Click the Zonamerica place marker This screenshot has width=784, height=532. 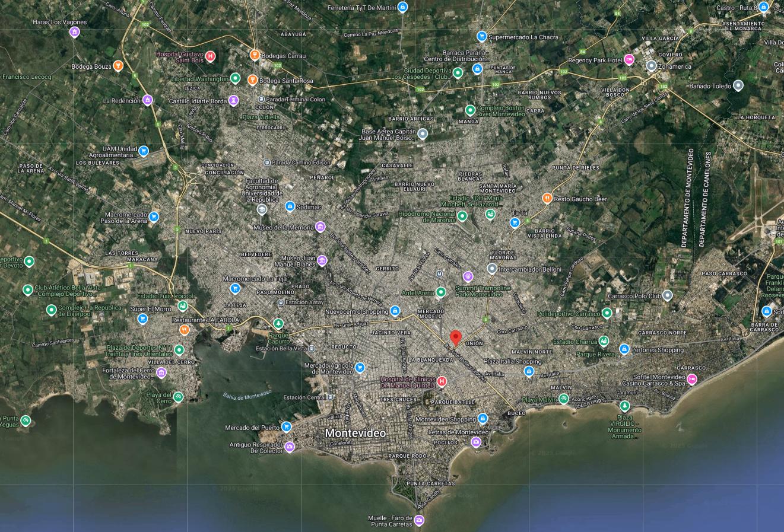tap(651, 66)
